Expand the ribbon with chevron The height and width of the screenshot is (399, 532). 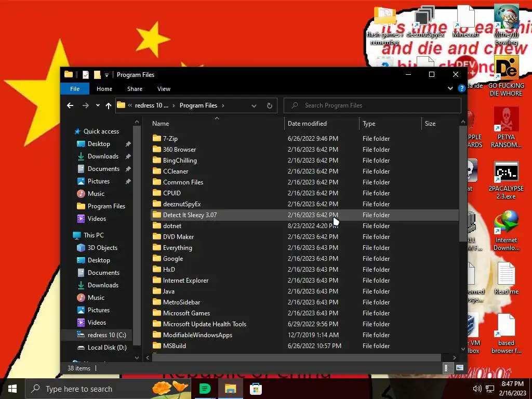tap(450, 88)
